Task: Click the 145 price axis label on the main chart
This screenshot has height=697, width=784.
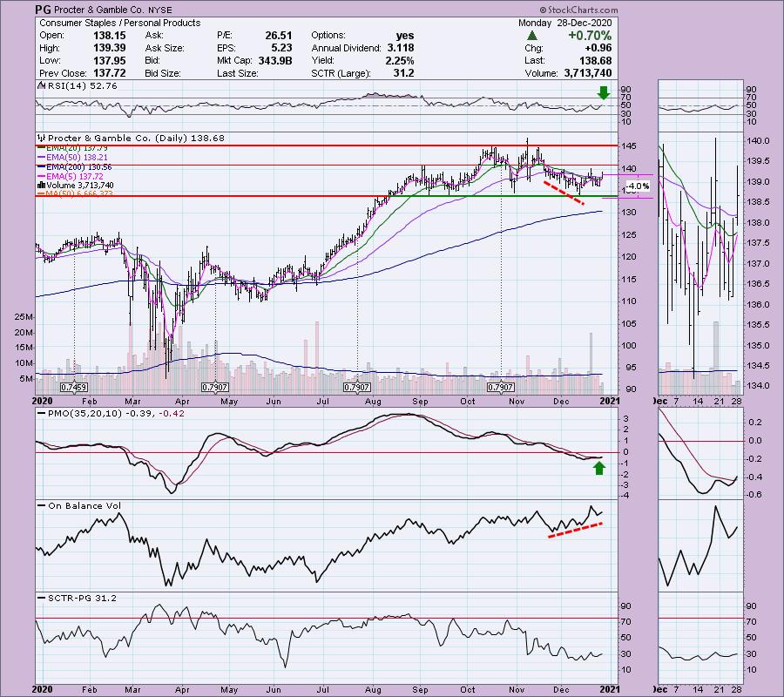Action: coord(630,146)
